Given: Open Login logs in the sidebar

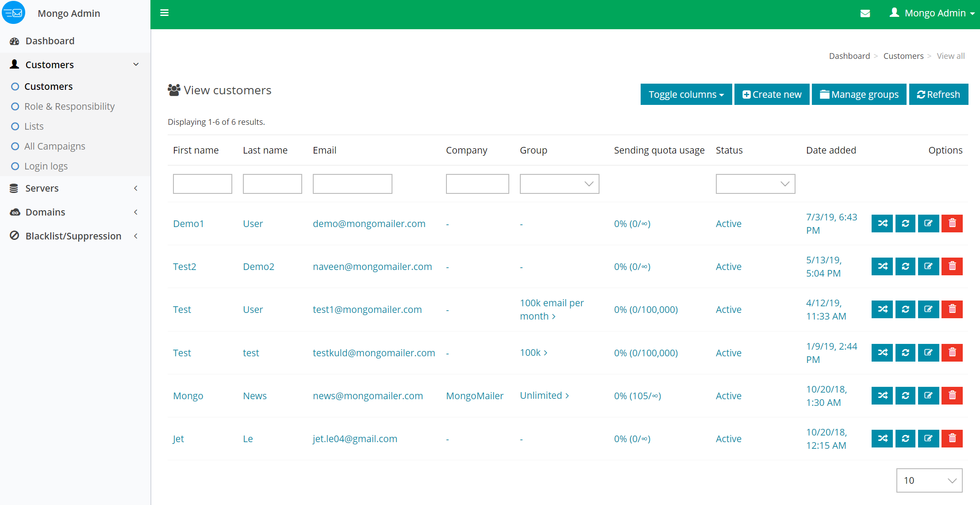Looking at the screenshot, I should [x=46, y=166].
